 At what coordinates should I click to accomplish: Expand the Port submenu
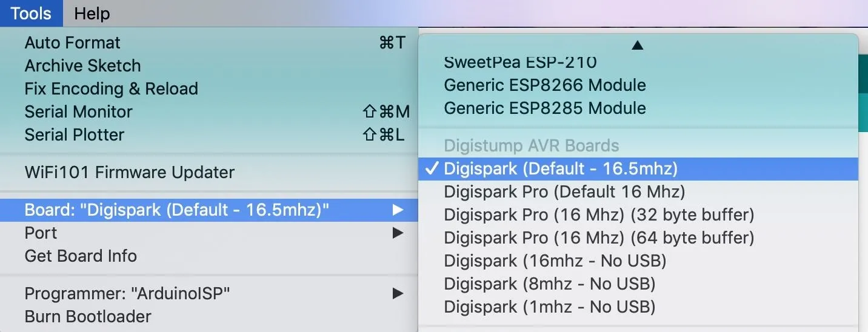(x=209, y=233)
